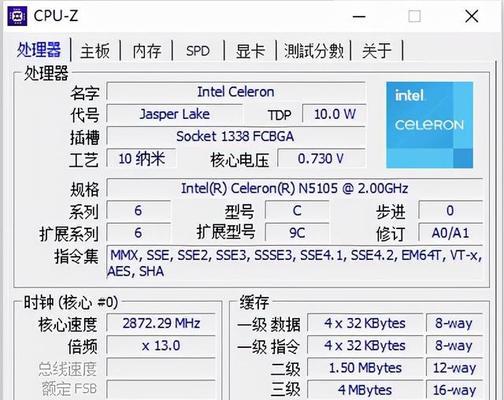
Task: Open the SPD tab
Action: click(x=198, y=51)
